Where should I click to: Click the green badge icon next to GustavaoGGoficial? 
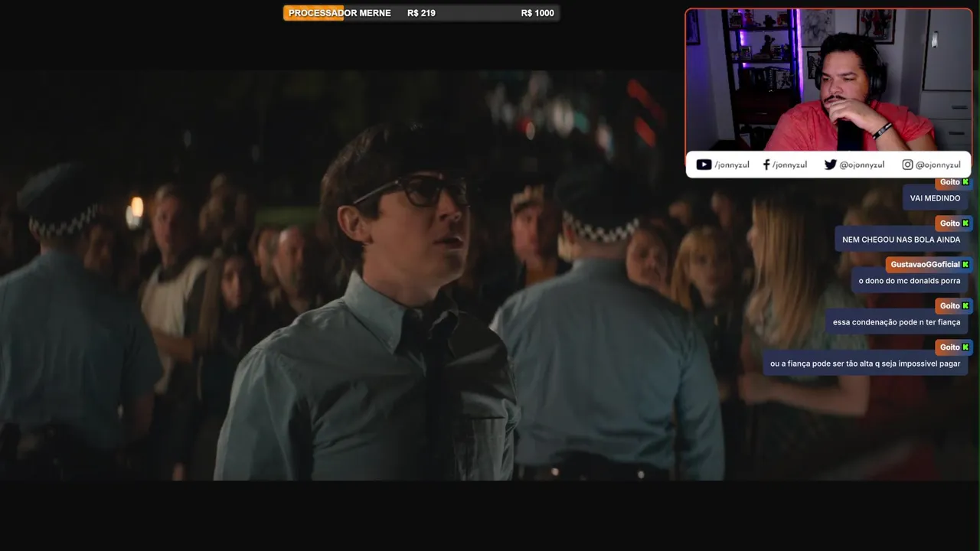coord(965,265)
